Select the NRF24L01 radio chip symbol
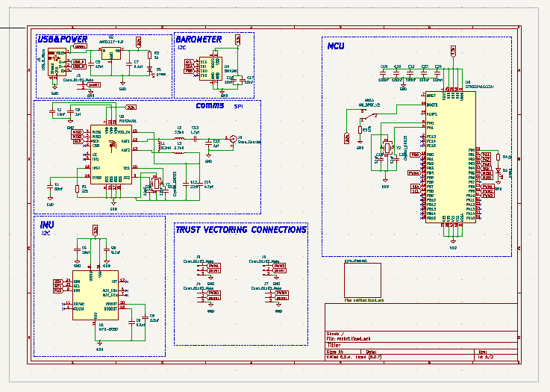This screenshot has width=550, height=392. tap(111, 155)
